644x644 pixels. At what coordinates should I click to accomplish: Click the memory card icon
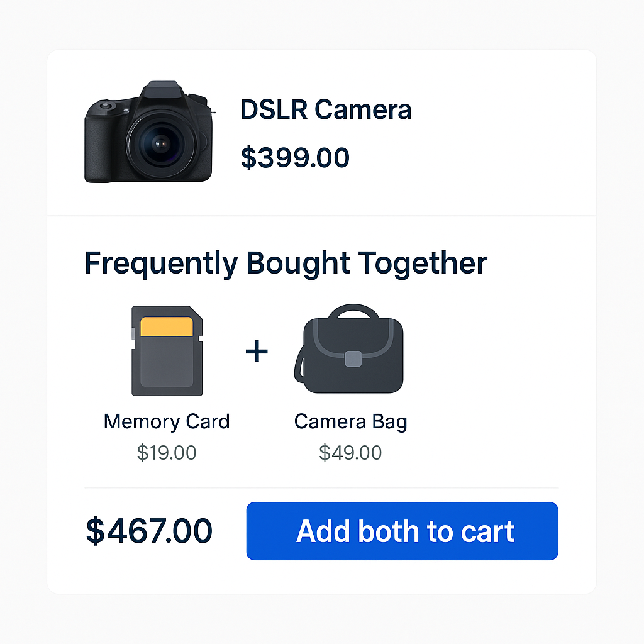(167, 351)
